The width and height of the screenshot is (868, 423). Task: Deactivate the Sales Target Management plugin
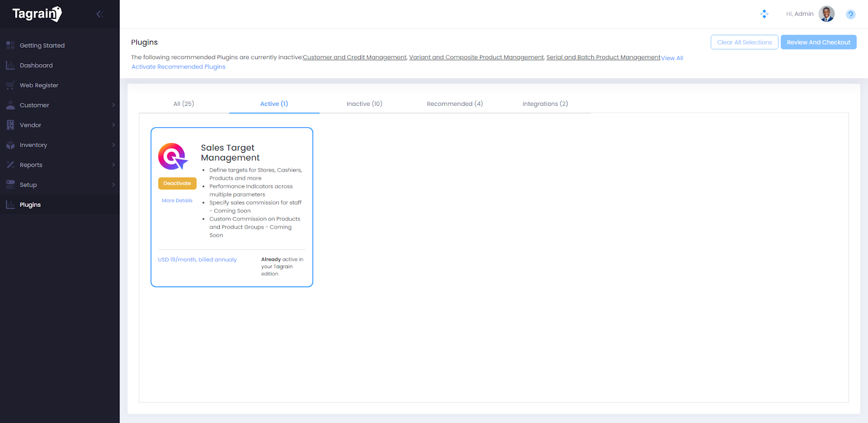[177, 184]
